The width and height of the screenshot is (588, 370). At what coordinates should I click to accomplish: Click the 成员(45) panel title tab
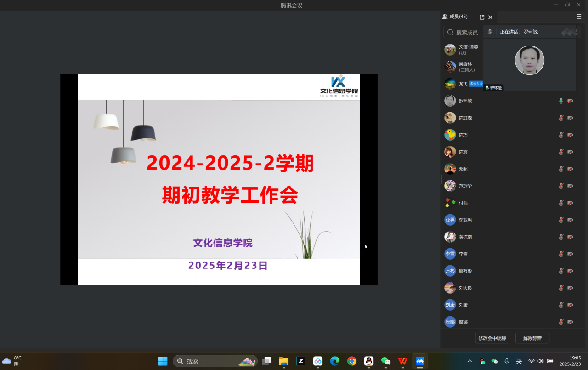point(455,17)
